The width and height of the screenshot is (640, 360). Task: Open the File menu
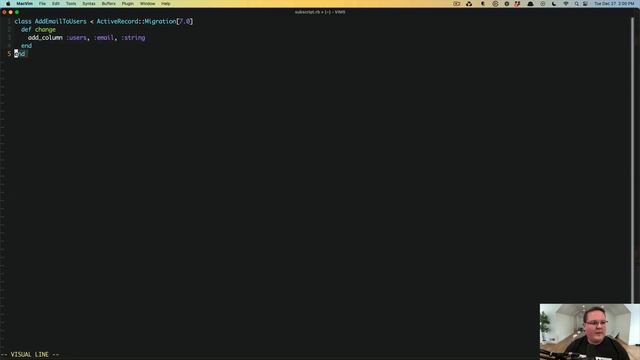coord(42,4)
